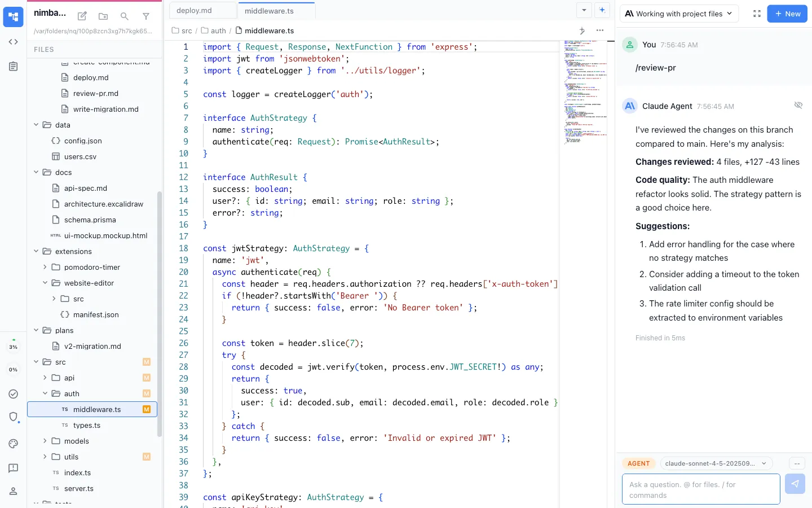Click the shield icon in sidebar
Viewport: 812px width, 508px height.
click(x=14, y=417)
